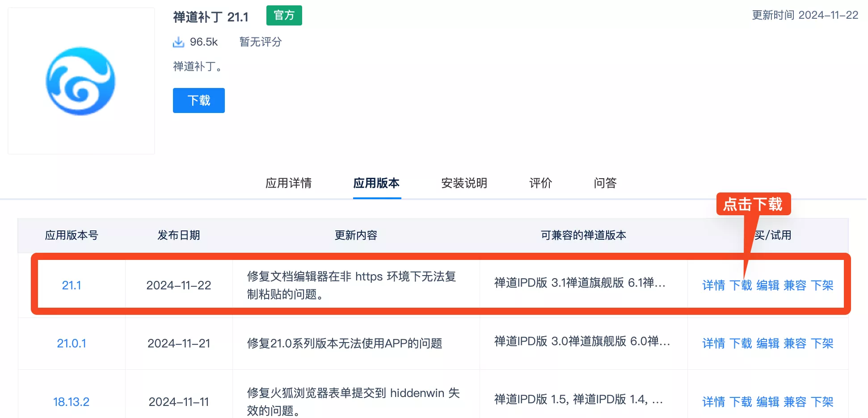
Task: Click compatibility text 禅道IPD版 3.1禅道旗舰版 6.1
Action: pos(580,283)
